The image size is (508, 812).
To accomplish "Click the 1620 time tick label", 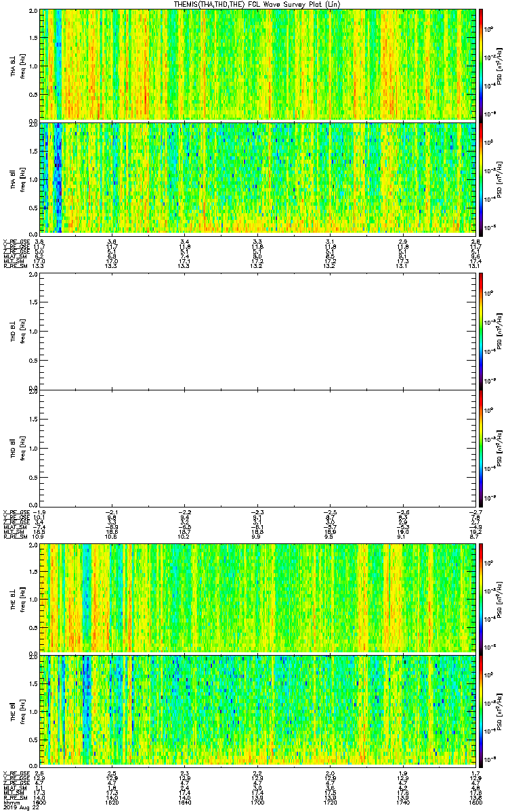I will [112, 802].
